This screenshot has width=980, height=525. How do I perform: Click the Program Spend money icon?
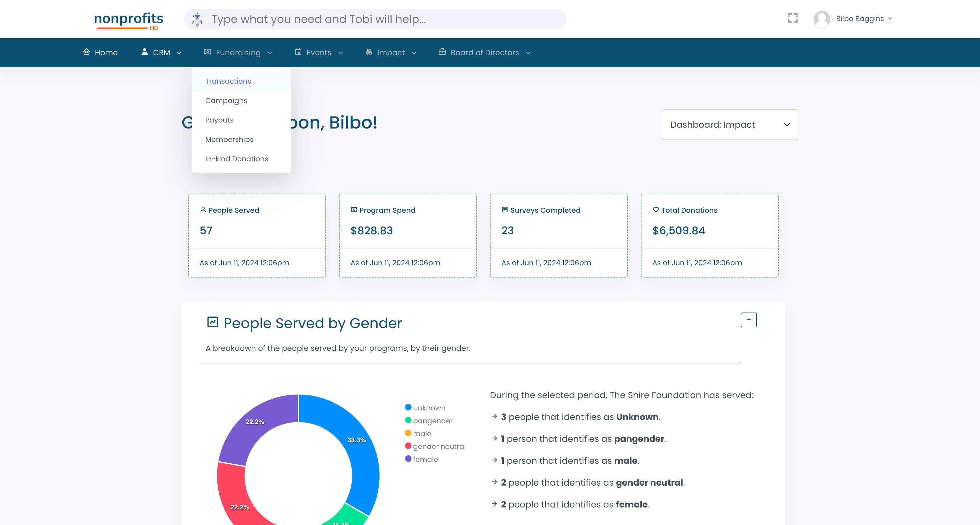tap(354, 210)
